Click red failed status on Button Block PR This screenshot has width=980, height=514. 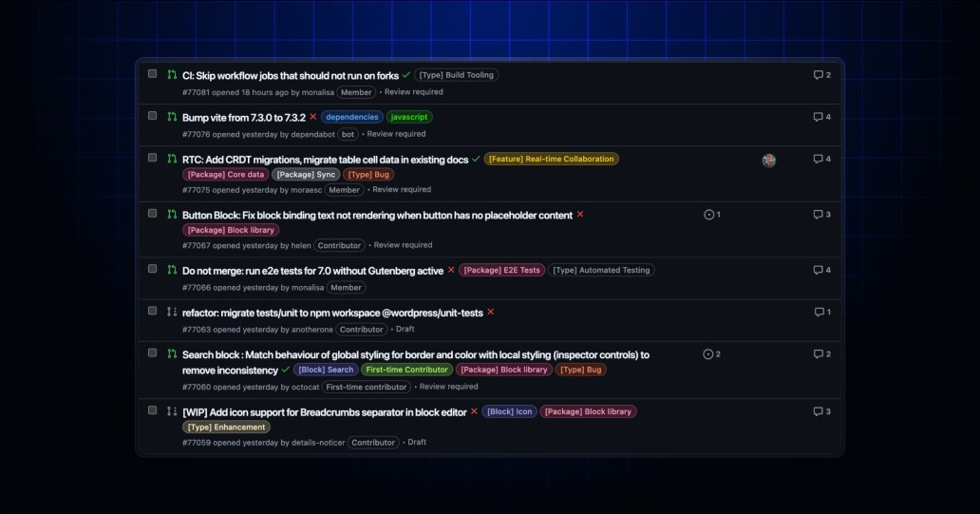point(580,215)
